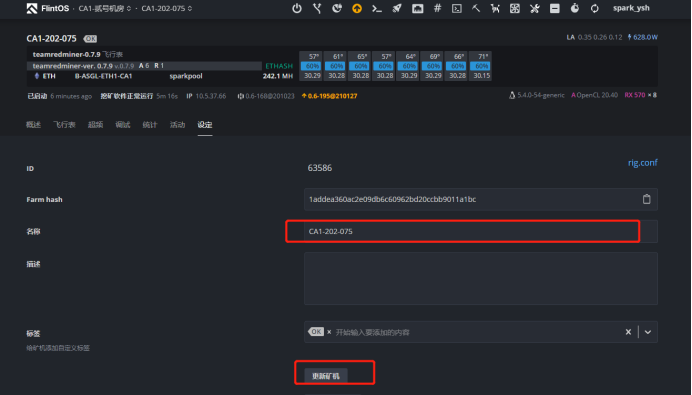Click the 242.1 MH hashrate text
The image size is (692, 395).
pos(278,76)
